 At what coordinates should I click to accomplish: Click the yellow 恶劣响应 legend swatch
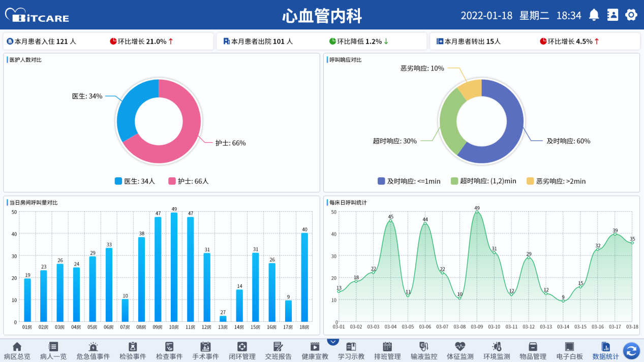tap(530, 181)
